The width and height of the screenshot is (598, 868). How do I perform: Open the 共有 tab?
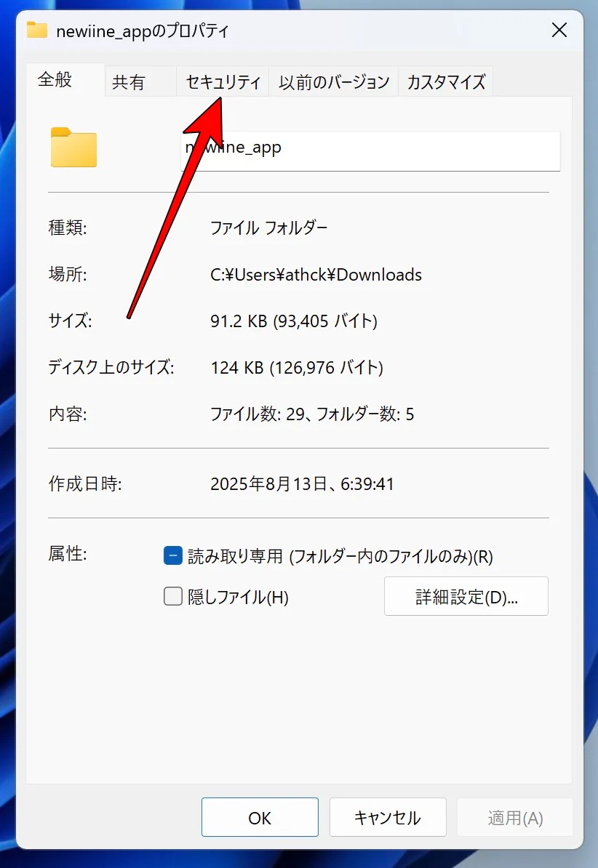tap(140, 82)
